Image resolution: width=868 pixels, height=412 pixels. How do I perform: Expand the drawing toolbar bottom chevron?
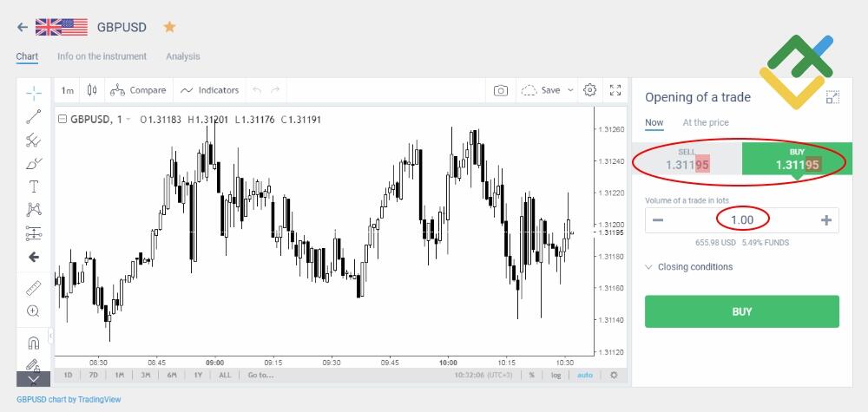(x=34, y=379)
